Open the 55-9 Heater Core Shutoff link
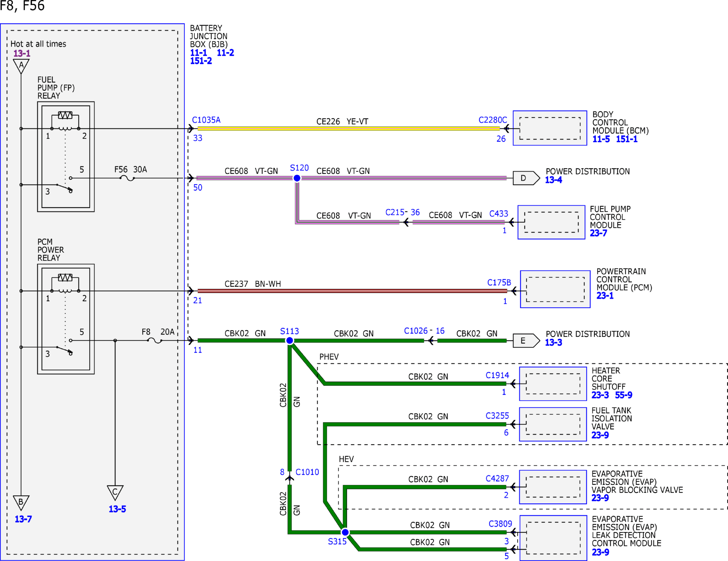 pyautogui.click(x=624, y=395)
